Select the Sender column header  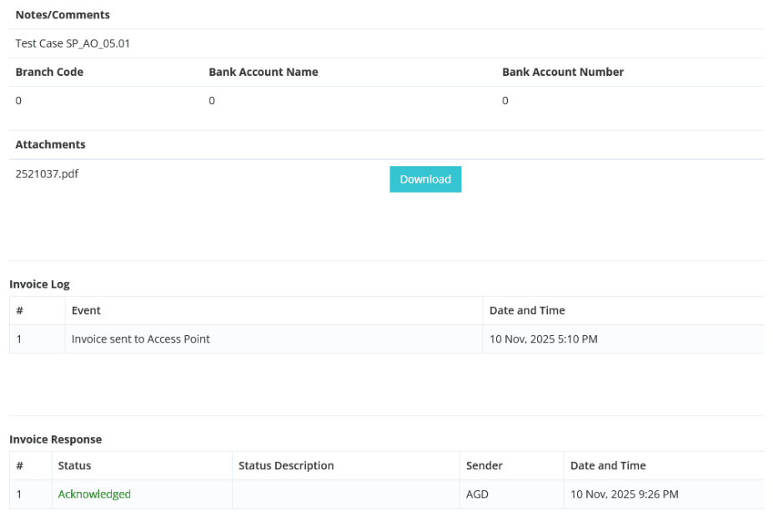point(484,465)
